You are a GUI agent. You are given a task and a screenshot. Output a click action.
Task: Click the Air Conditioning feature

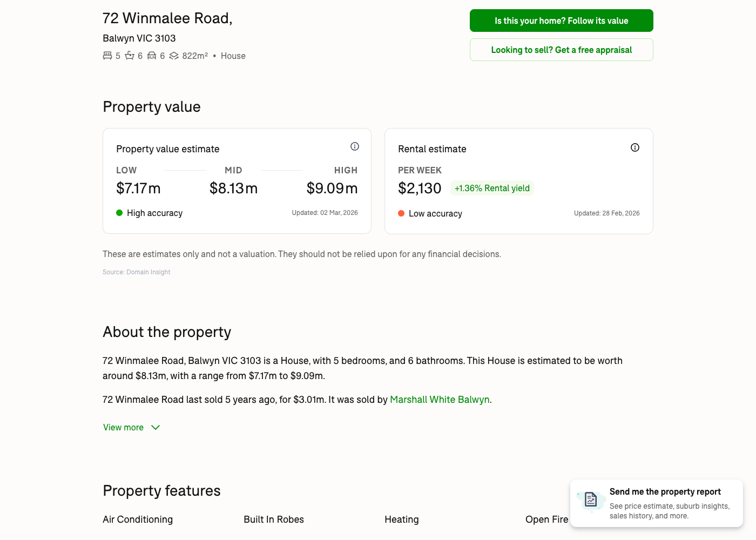pos(138,519)
